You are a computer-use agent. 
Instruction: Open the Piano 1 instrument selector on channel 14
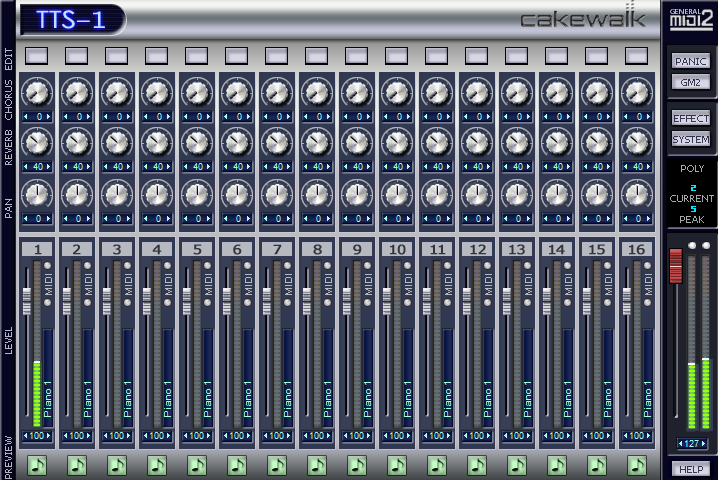point(568,377)
